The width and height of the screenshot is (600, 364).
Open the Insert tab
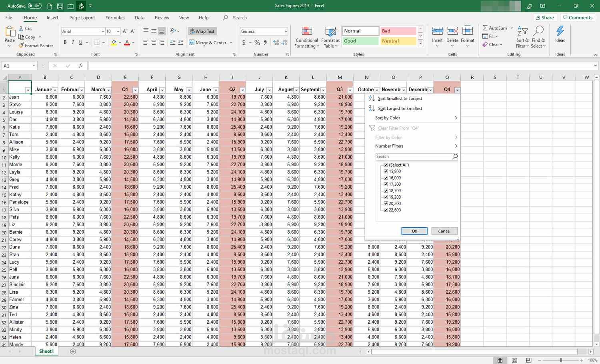tap(52, 18)
